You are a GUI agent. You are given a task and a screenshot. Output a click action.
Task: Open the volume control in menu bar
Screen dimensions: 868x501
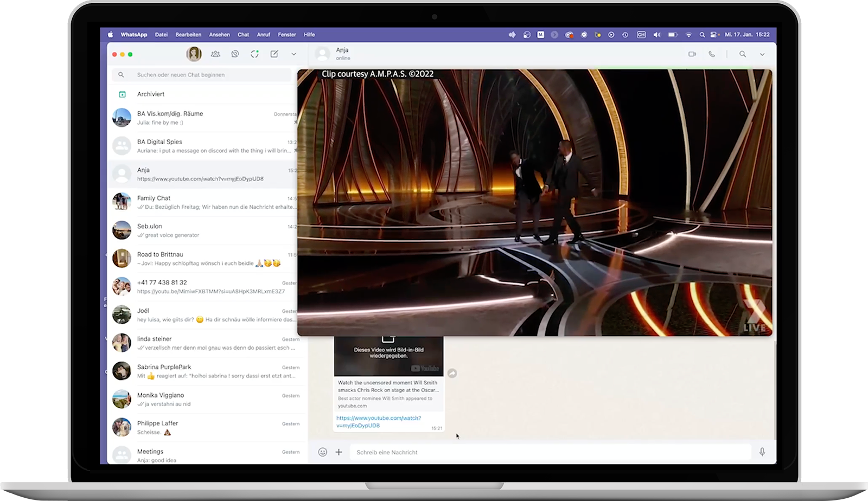[x=657, y=35]
